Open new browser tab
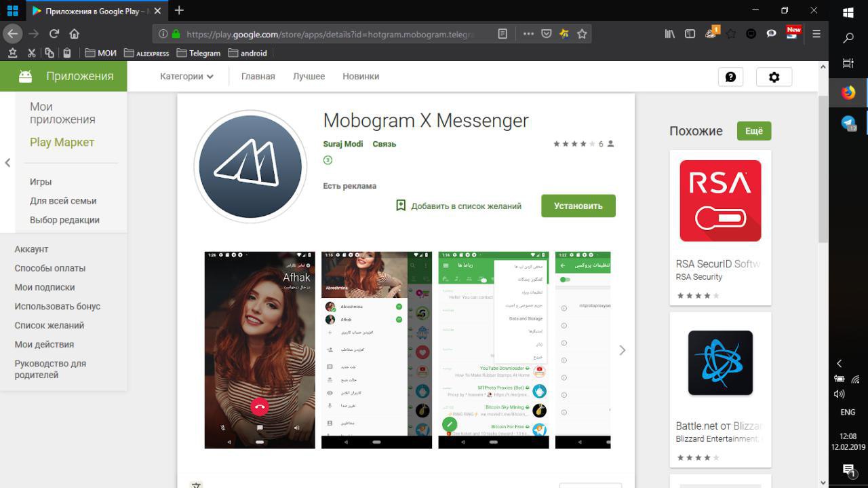 coord(179,10)
